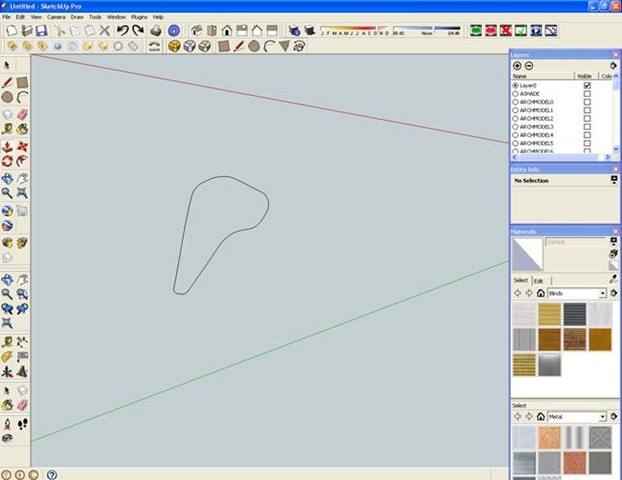This screenshot has width=622, height=480.
Task: Click the home icon in upper materials browser
Action: 540,293
